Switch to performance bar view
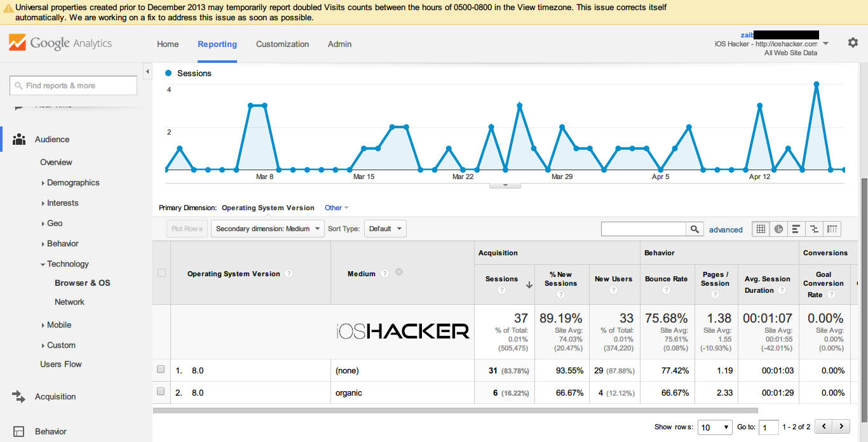 (x=796, y=229)
